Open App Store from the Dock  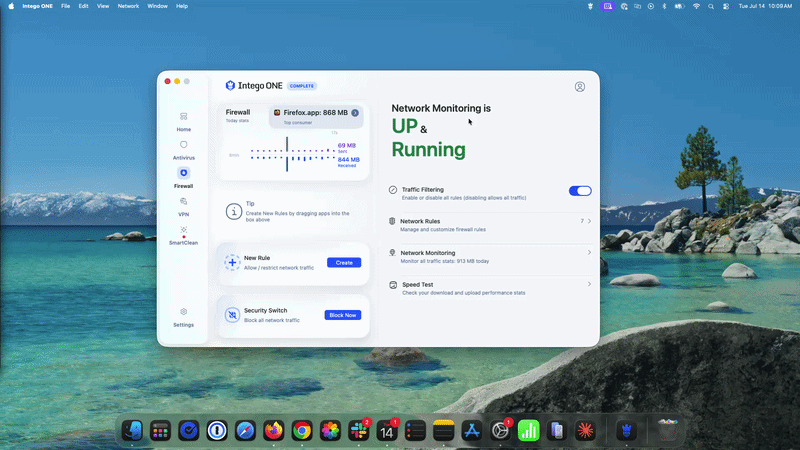pos(472,431)
